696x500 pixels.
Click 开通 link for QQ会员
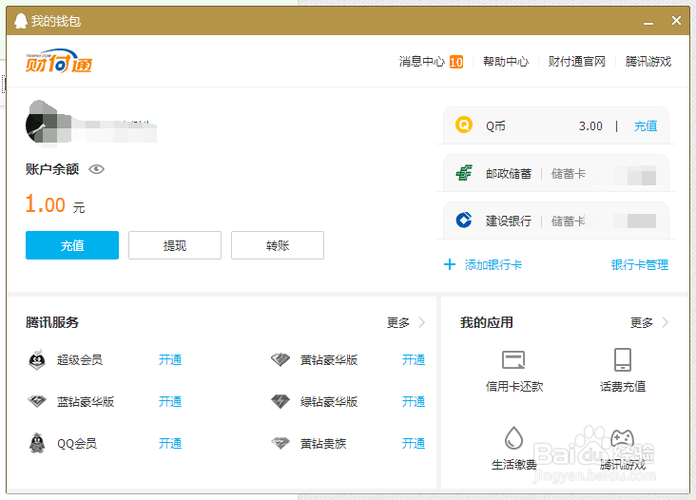pos(170,443)
